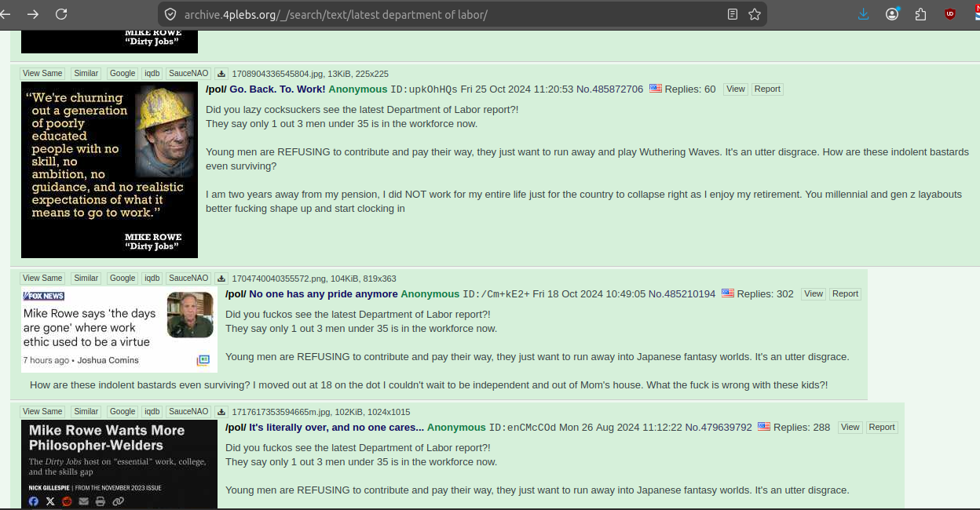The image size is (980, 510).
Task: View thread with 60 replies
Action: 736,89
